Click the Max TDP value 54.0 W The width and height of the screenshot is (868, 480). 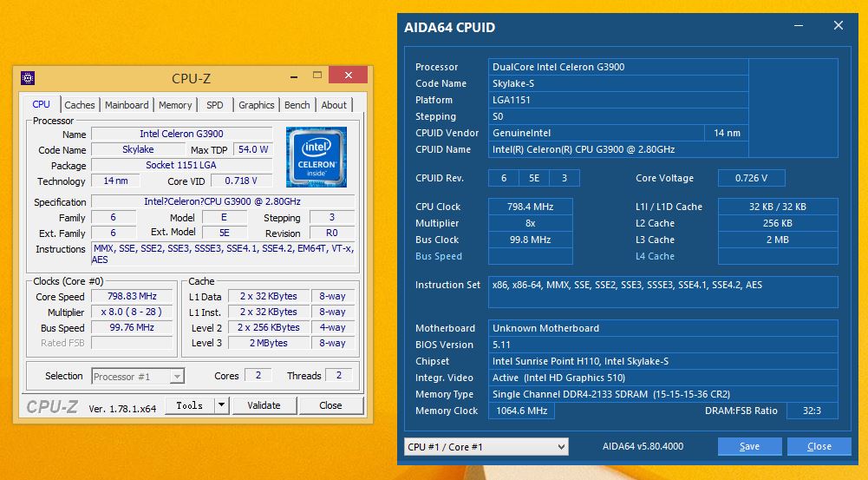tap(253, 149)
